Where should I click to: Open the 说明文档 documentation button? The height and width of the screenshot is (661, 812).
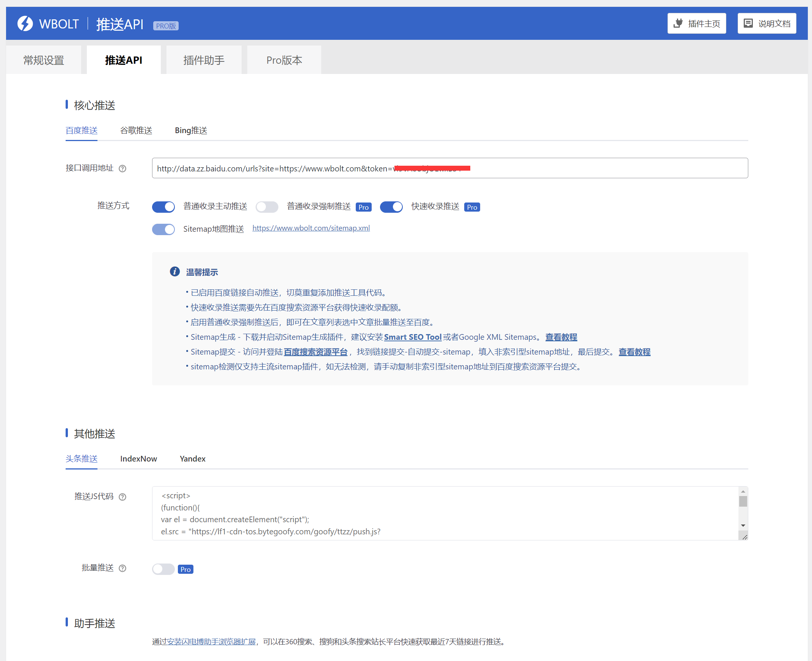point(767,24)
